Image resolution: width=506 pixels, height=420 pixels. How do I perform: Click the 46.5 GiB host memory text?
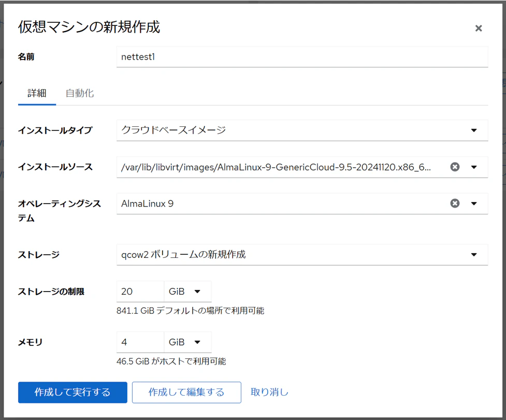171,361
